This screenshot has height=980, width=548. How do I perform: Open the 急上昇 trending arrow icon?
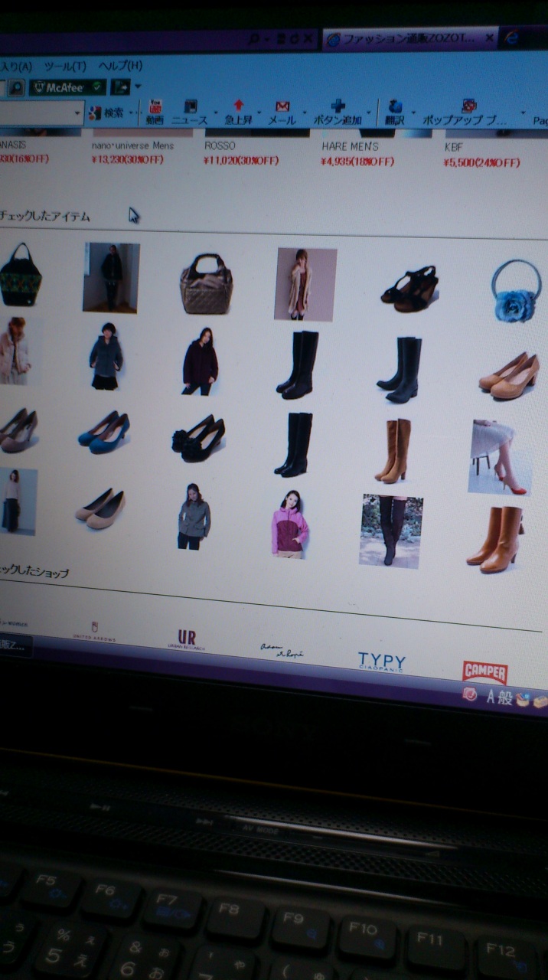(238, 113)
